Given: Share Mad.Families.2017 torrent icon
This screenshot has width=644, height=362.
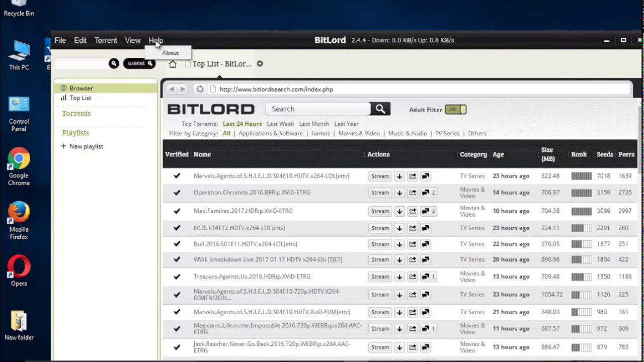Looking at the screenshot, I should pyautogui.click(x=413, y=211).
